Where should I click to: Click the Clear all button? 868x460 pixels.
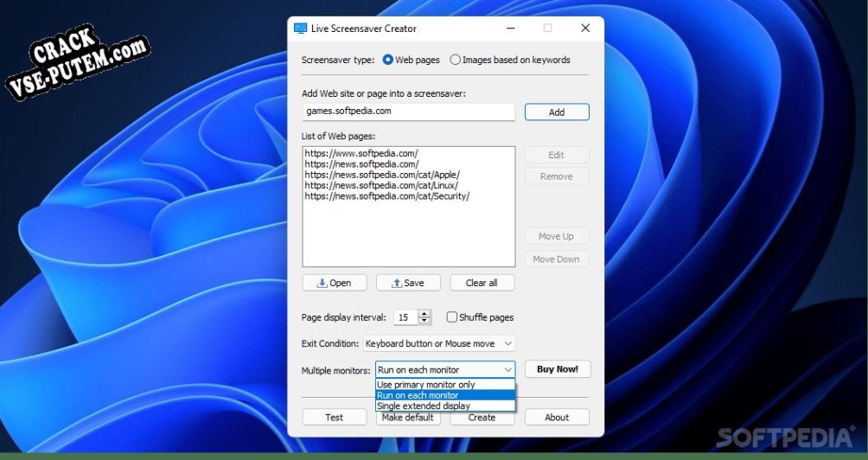click(x=482, y=283)
